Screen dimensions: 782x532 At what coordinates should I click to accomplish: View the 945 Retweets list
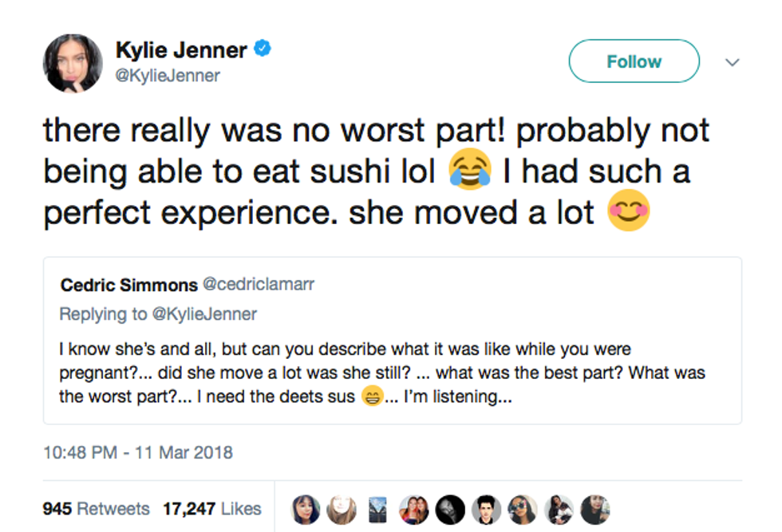tap(96, 508)
